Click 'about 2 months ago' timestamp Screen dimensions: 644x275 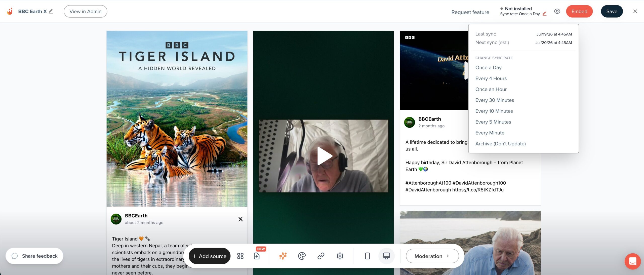pos(144,223)
